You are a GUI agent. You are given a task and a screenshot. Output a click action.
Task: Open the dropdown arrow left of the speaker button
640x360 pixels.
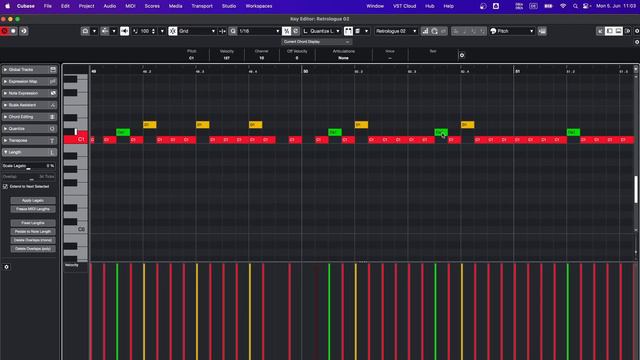coord(114,31)
